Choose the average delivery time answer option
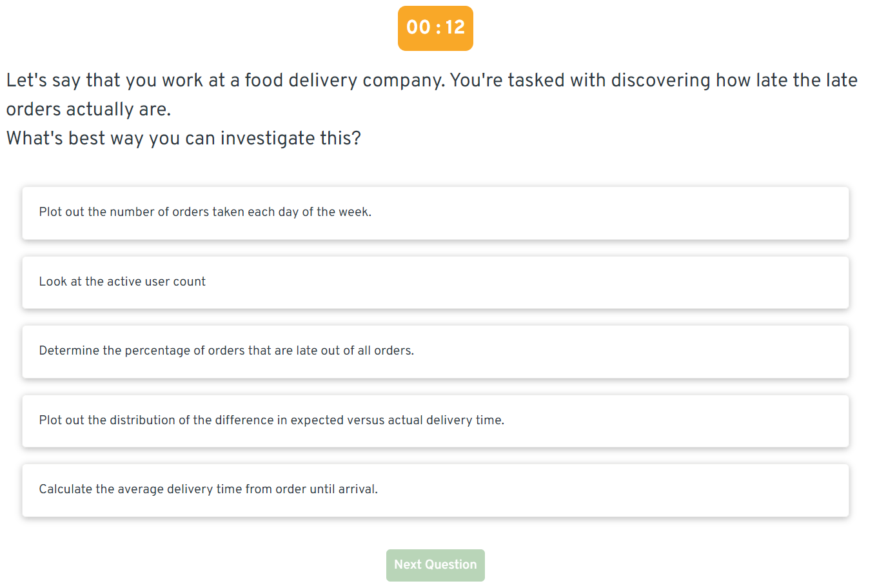This screenshot has width=877, height=588. click(x=435, y=490)
